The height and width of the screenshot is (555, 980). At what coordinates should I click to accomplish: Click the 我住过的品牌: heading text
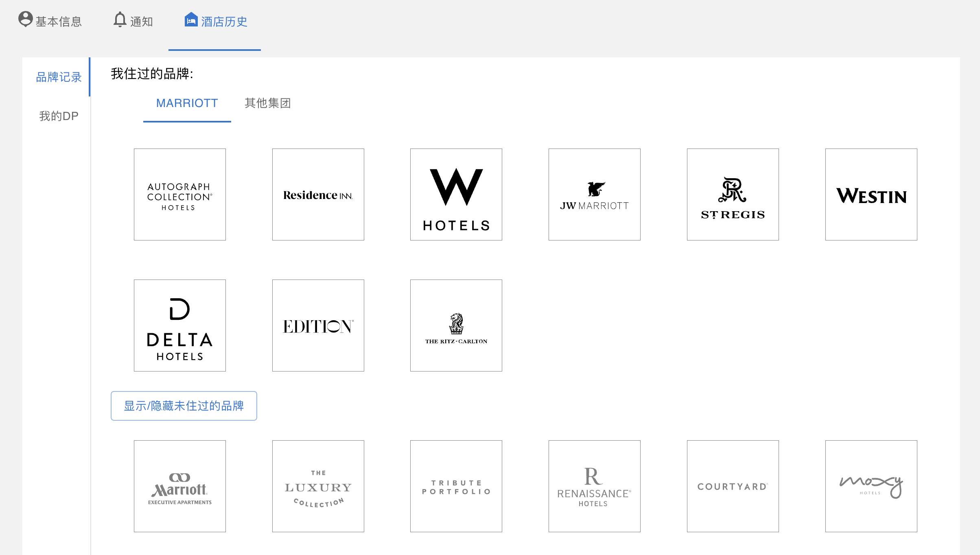click(152, 74)
